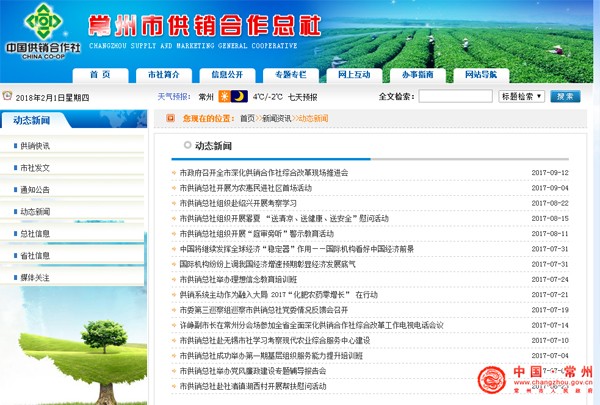600x405 pixels.
Task: Select 通知公告 in the left sidebar
Action: 36,190
